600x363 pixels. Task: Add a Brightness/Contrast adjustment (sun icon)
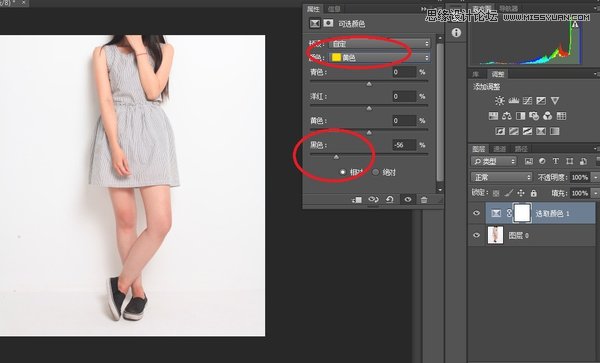(499, 101)
